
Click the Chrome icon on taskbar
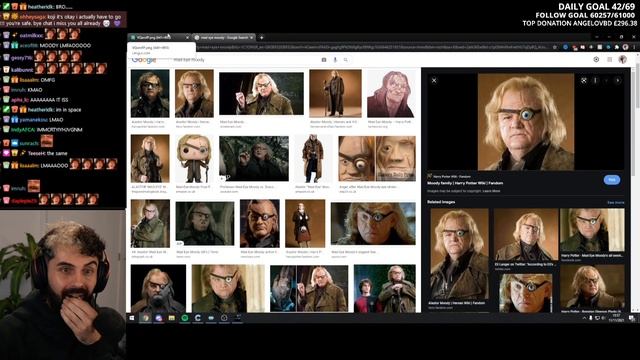tap(145, 318)
